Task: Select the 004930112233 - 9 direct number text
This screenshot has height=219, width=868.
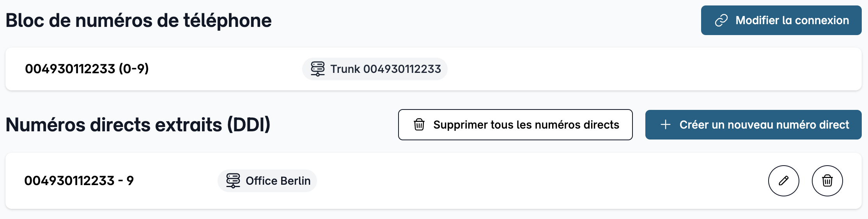Action: (x=79, y=181)
